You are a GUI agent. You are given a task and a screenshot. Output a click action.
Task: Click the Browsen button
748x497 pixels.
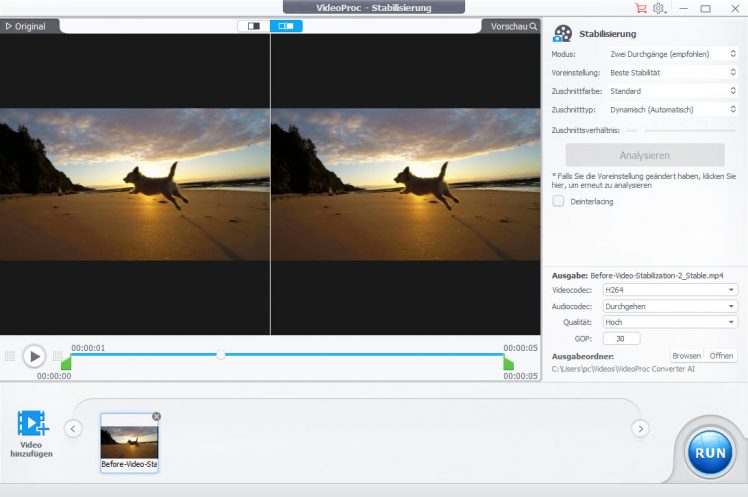[686, 356]
